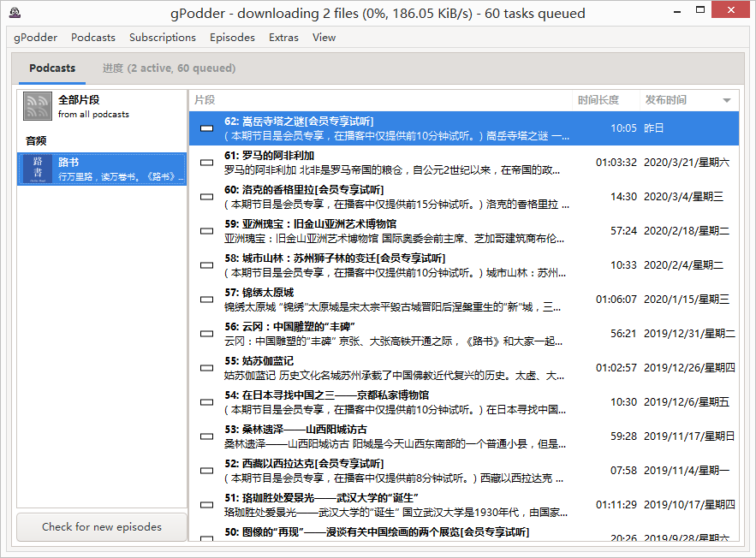Click the 10:05 duration of episode 62
The height and width of the screenshot is (558, 756).
click(x=624, y=128)
